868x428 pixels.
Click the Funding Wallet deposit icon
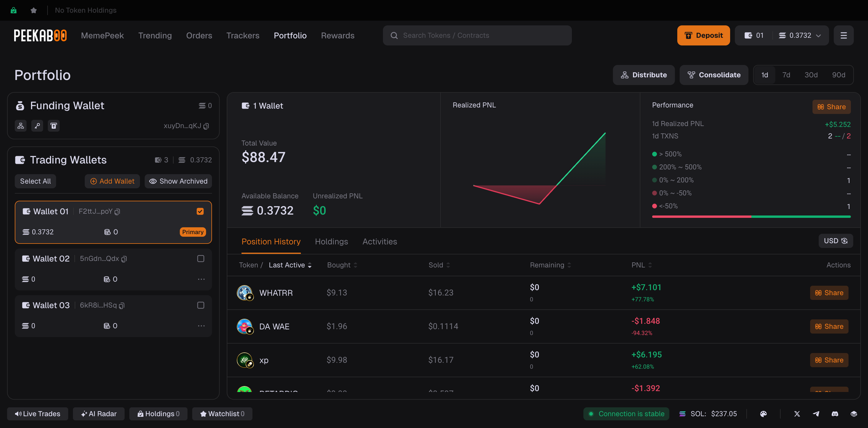(53, 126)
